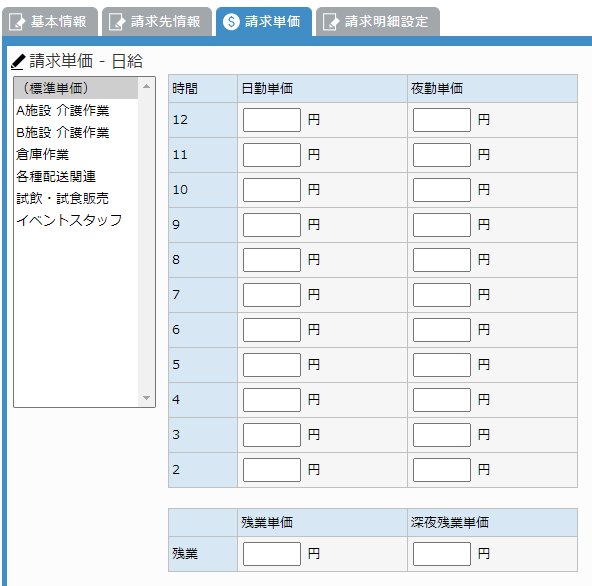Click the list box scroll down arrow
Viewport: 592px width, 586px height.
(146, 398)
